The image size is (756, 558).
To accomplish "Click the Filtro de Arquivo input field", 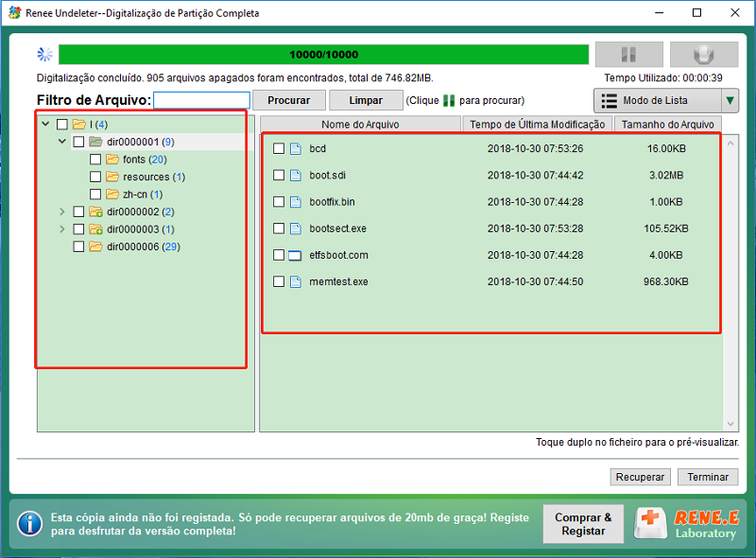I will pos(201,100).
